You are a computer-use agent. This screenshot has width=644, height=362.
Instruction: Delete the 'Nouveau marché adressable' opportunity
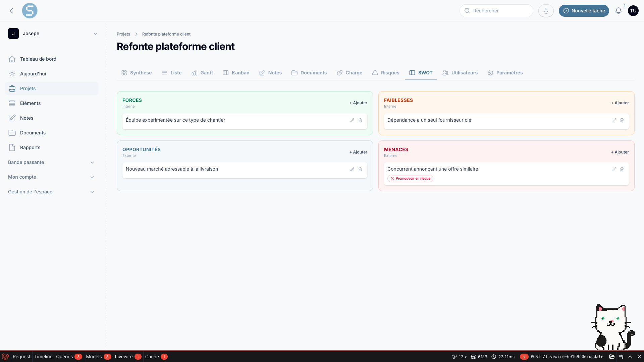(x=360, y=169)
